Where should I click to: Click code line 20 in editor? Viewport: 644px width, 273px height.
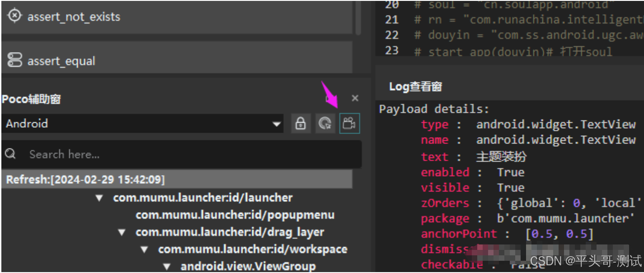[x=513, y=5]
